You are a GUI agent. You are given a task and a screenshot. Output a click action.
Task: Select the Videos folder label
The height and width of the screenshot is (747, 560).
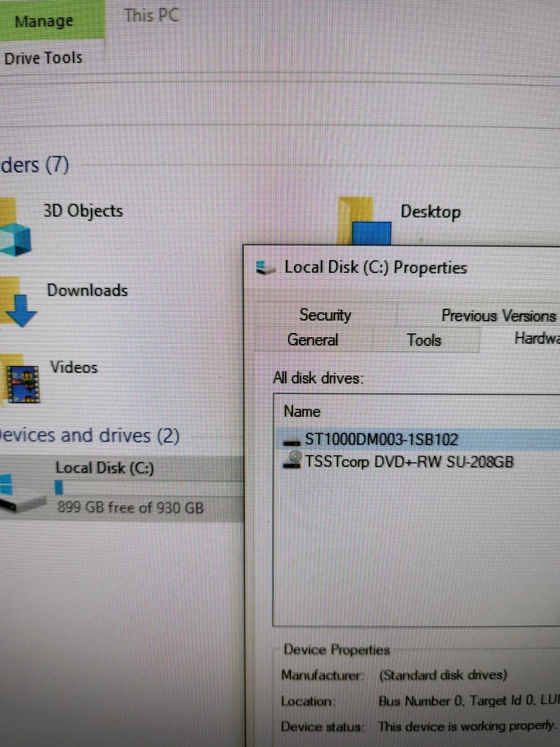coord(74,367)
